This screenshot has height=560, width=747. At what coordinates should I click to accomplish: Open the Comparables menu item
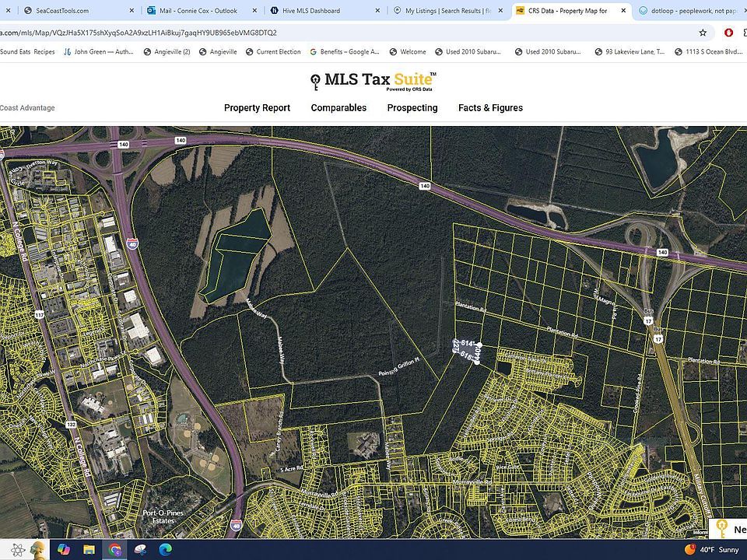click(338, 108)
